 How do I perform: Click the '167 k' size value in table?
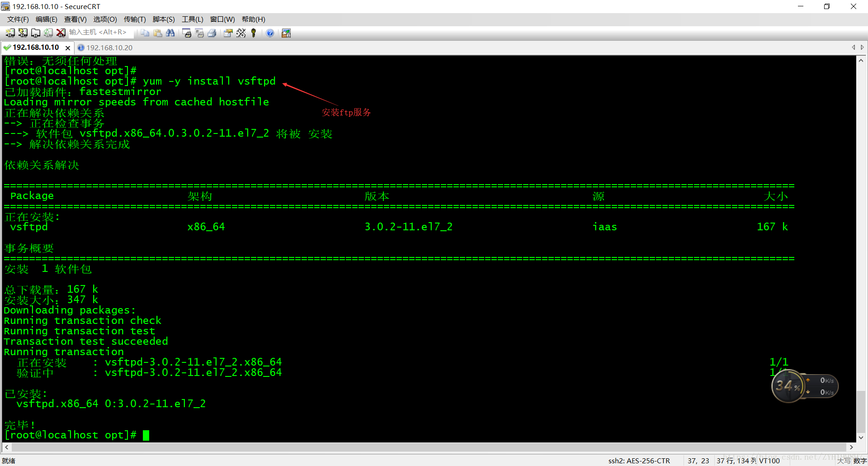[773, 227]
